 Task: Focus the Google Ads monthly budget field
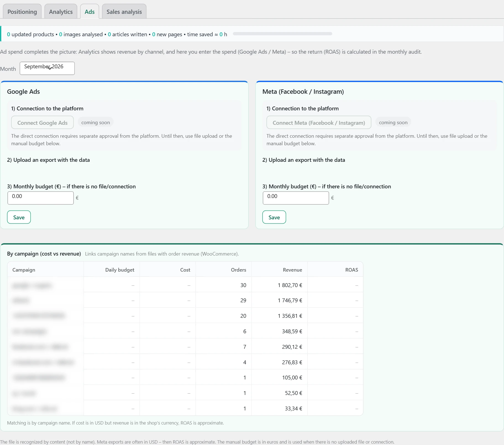(40, 198)
